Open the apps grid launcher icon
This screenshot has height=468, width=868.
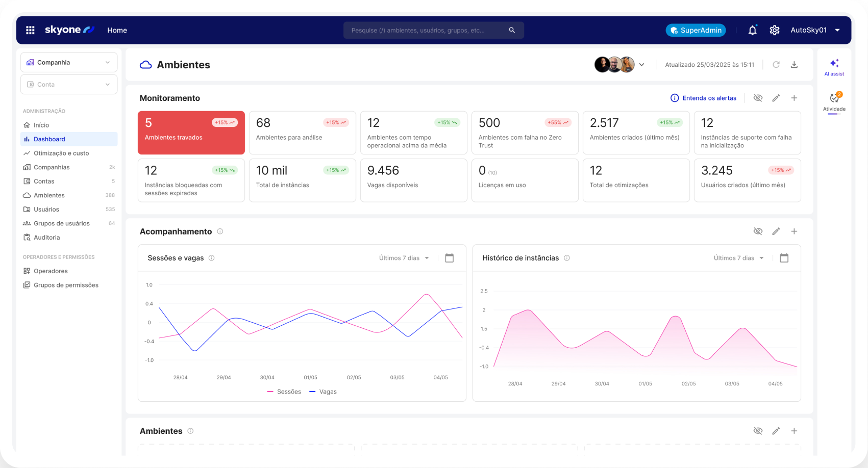(x=30, y=30)
